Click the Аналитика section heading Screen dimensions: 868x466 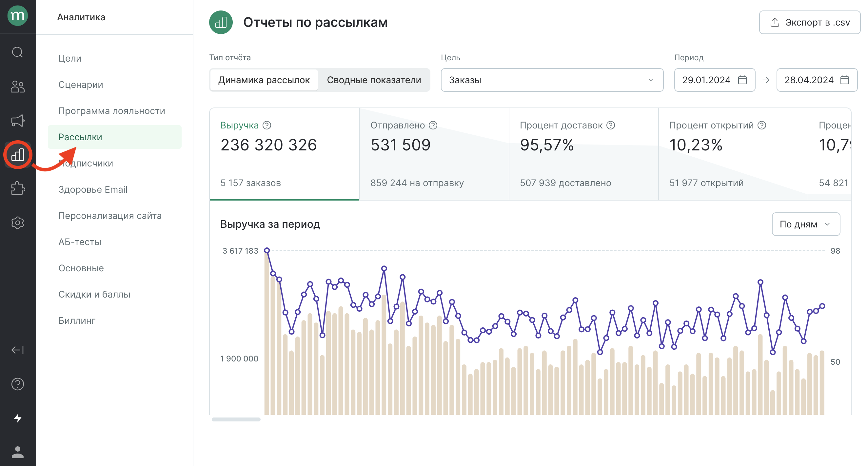click(81, 17)
